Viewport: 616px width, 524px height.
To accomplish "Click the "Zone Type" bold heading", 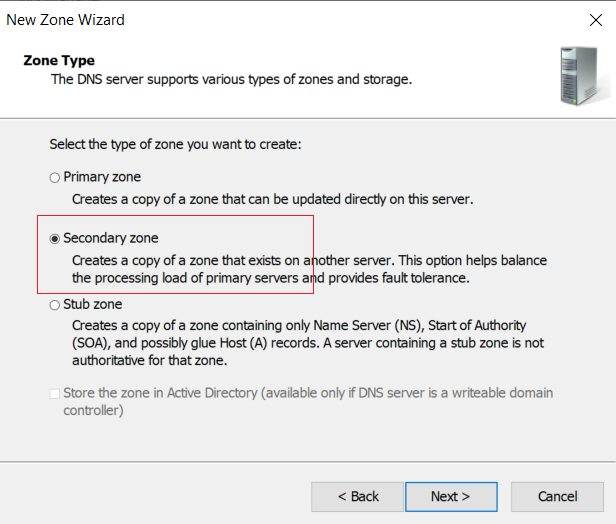I will click(59, 60).
